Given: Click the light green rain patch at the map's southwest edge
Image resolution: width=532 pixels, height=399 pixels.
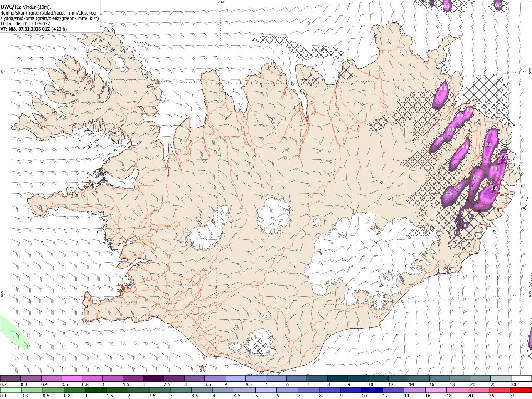Looking at the screenshot, I should coord(12,332).
